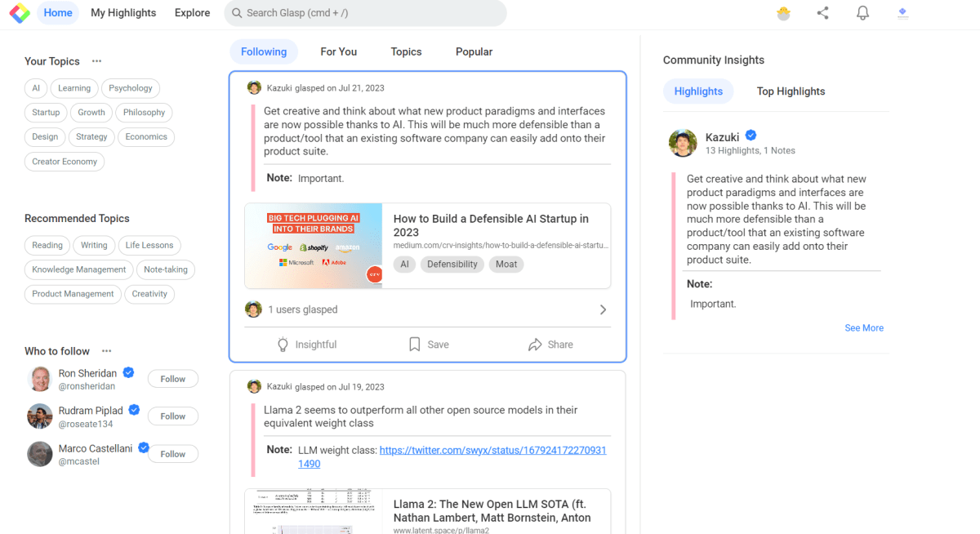The image size is (980, 534).
Task: Open How to Build a Defensible AI Startup article
Action: coord(491,225)
